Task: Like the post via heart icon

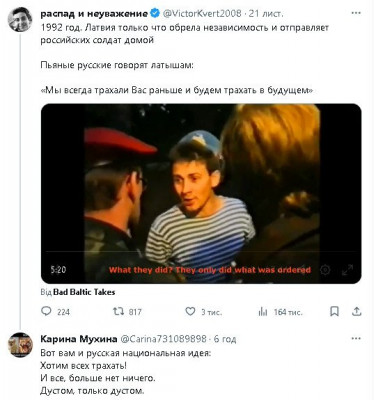Action: tap(190, 311)
